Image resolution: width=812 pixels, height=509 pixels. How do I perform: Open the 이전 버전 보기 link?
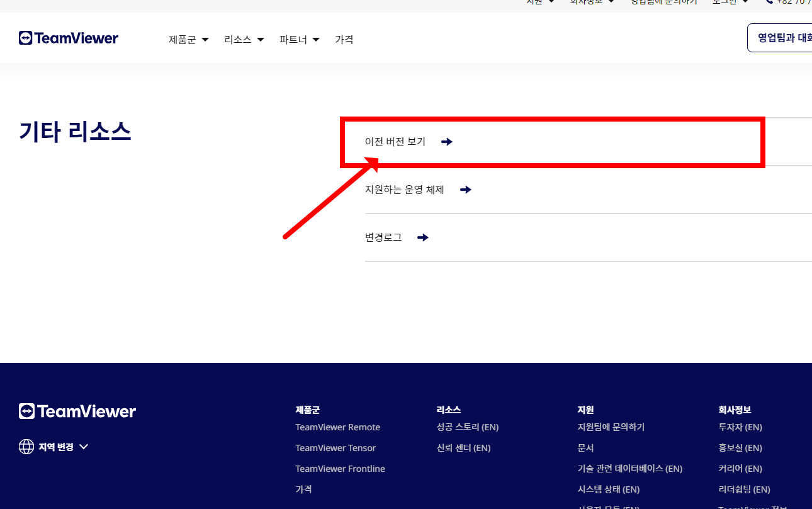395,141
